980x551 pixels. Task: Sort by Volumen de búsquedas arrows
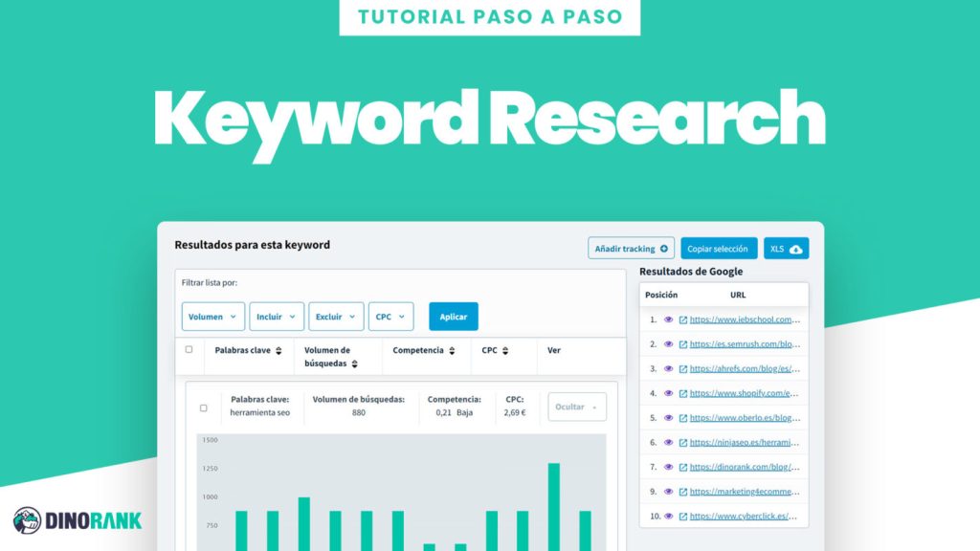(354, 364)
